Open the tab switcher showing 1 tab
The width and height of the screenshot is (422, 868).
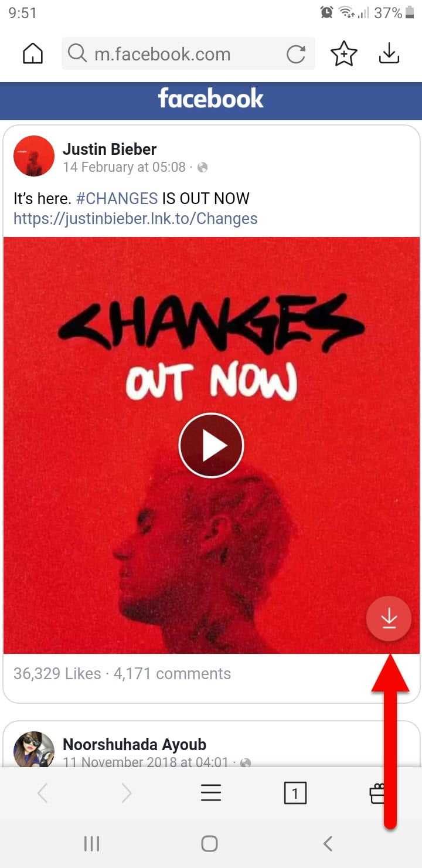tap(295, 794)
